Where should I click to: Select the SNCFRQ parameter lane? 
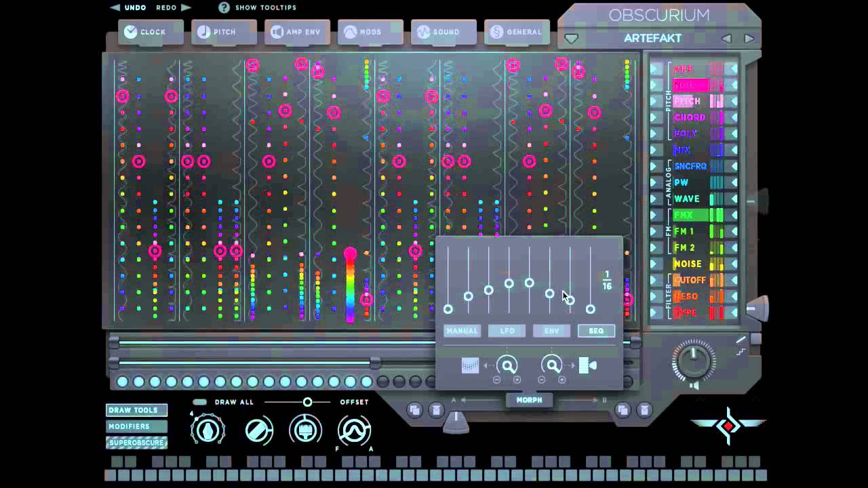[x=690, y=166]
